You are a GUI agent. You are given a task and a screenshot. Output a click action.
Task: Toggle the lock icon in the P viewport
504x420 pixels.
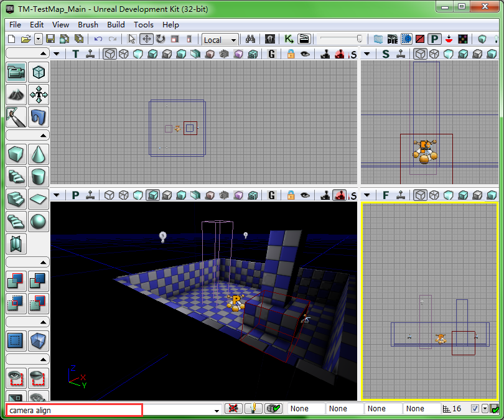tap(291, 195)
